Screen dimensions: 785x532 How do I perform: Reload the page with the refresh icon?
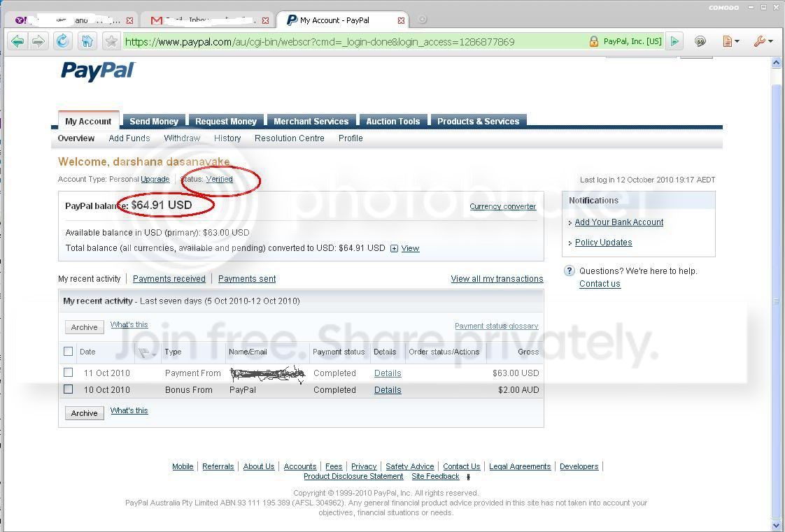point(62,41)
